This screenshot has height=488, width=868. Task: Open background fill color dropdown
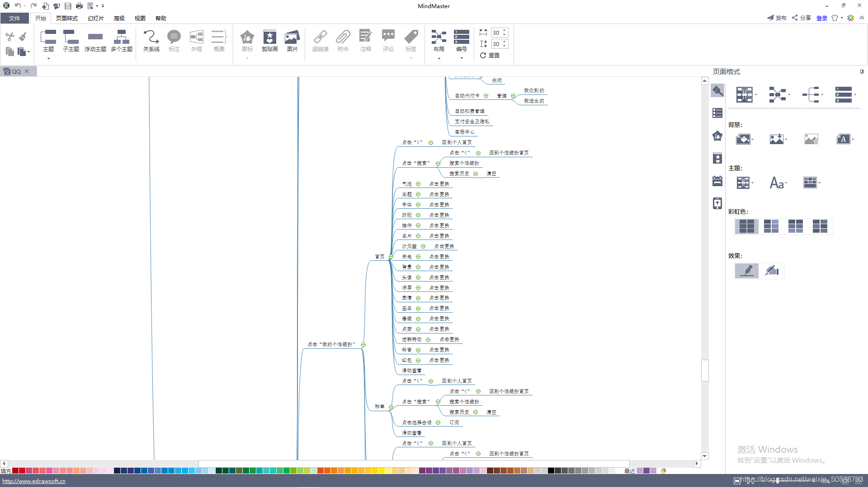click(x=745, y=139)
